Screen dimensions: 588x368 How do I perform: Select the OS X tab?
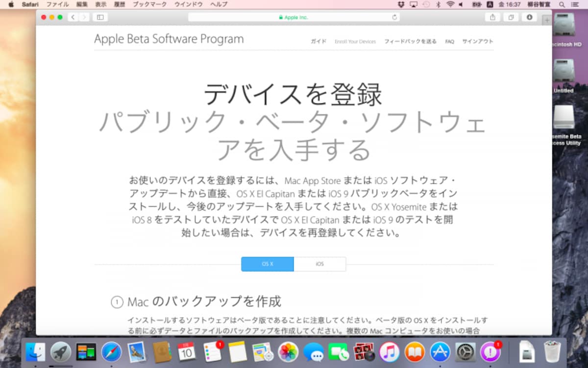tap(268, 264)
